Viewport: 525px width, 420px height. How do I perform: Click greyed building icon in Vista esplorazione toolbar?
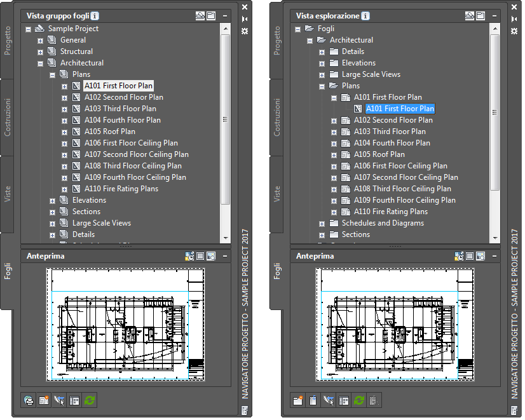pos(374,400)
